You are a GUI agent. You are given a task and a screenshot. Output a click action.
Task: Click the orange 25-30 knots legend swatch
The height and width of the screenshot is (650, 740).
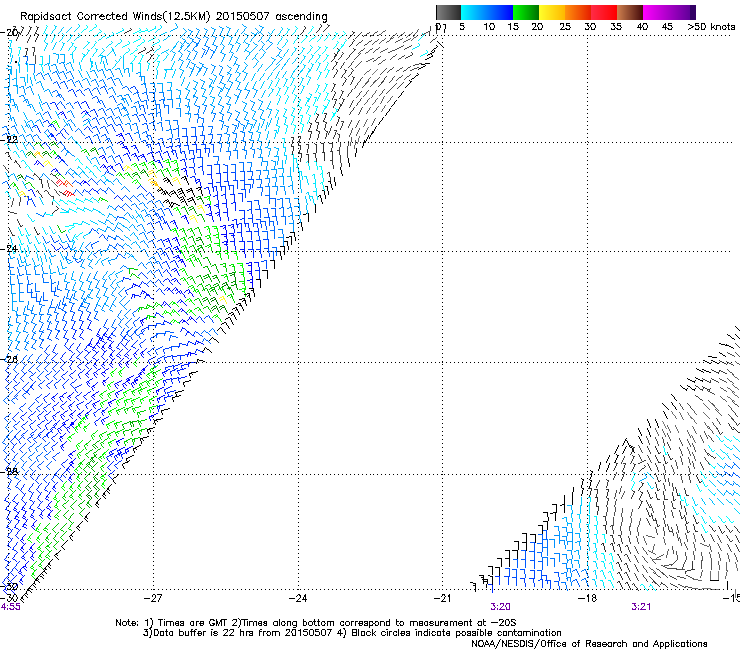[x=578, y=12]
